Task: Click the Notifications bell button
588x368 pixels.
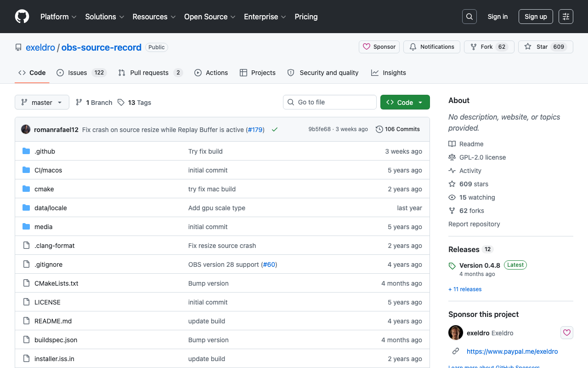Action: tap(432, 47)
